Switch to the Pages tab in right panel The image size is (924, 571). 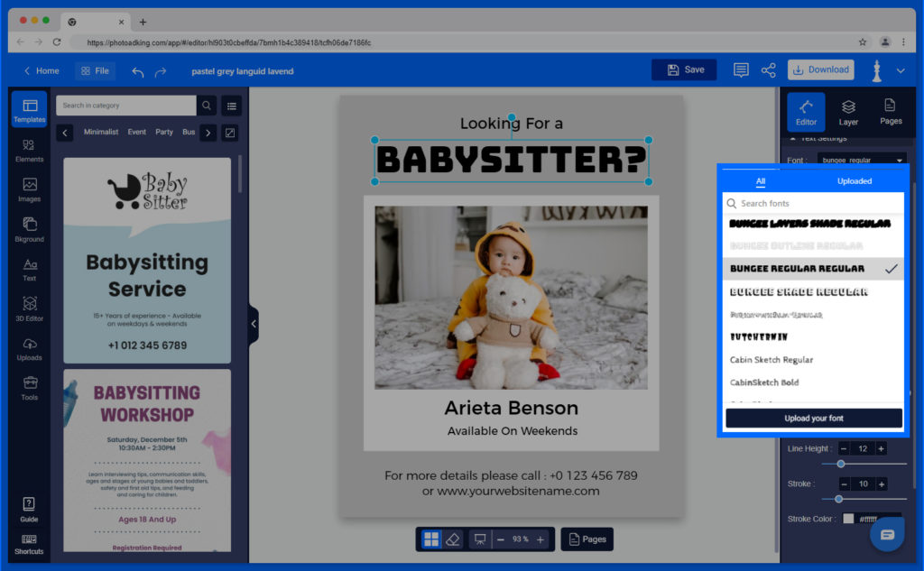[x=891, y=112]
